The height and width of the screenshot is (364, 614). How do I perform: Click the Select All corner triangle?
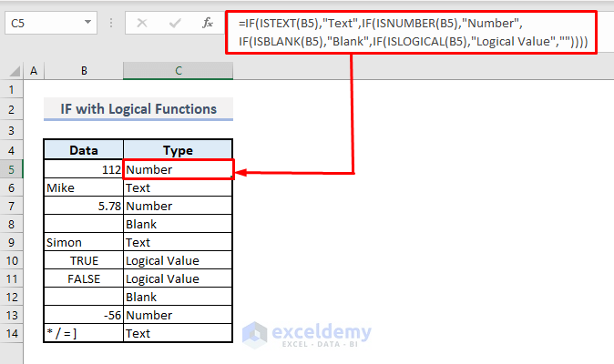tap(15, 71)
